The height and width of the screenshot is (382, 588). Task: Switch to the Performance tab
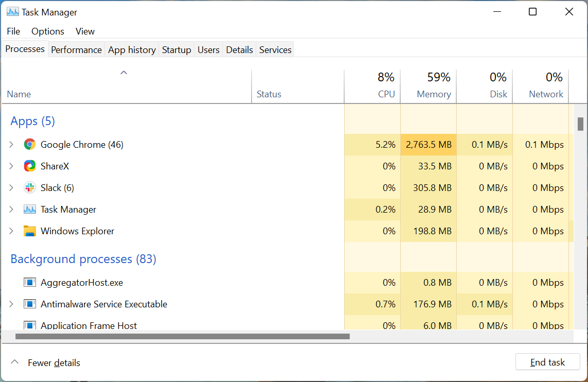(76, 49)
